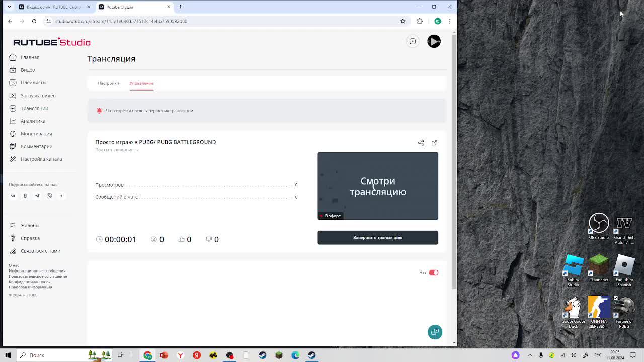Click Связаться с нами in sidebar
Viewport: 644px width, 362px height.
tap(35, 251)
